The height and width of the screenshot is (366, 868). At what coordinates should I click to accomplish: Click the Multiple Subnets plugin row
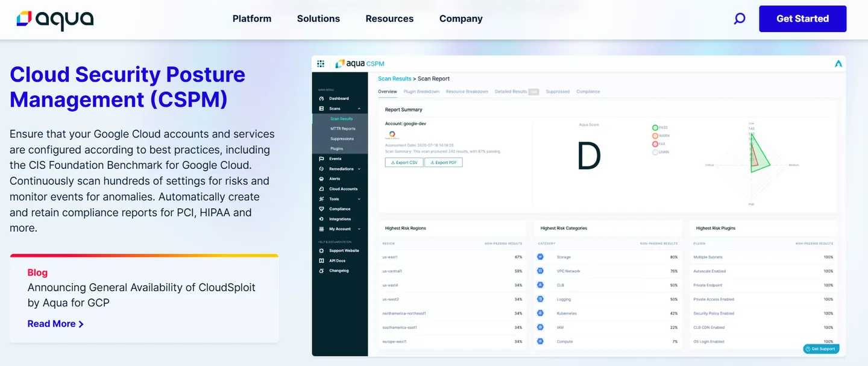(x=763, y=257)
